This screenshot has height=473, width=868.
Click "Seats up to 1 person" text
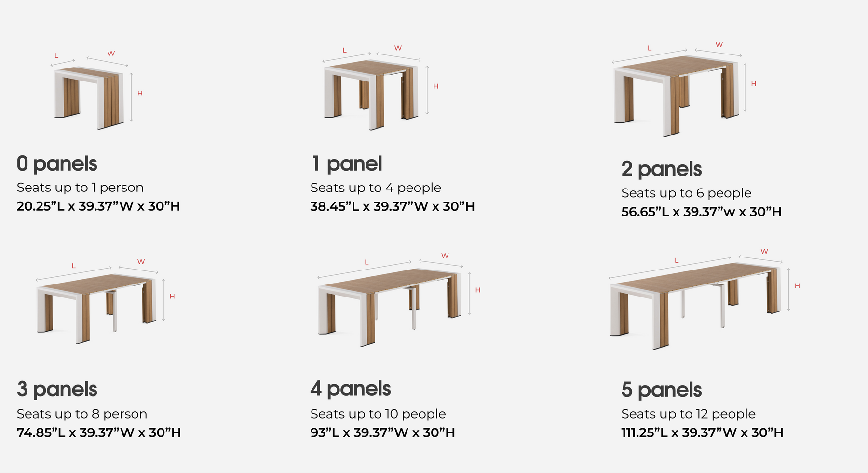pos(80,188)
